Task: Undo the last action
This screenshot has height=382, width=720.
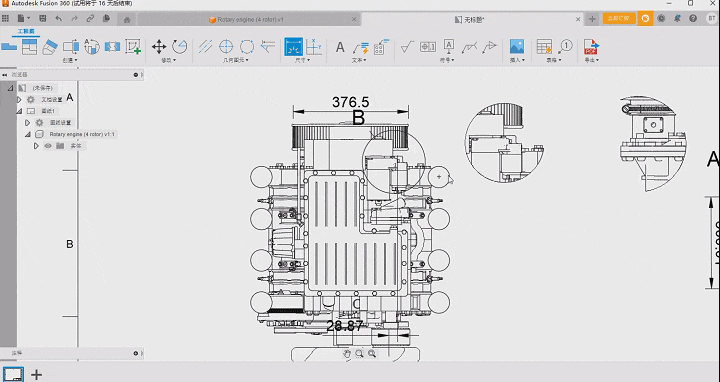Action: tap(58, 19)
